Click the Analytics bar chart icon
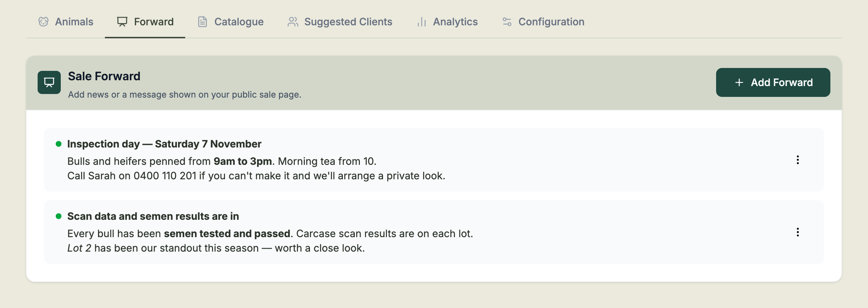Screen dimensions: 868x308 coord(422,22)
